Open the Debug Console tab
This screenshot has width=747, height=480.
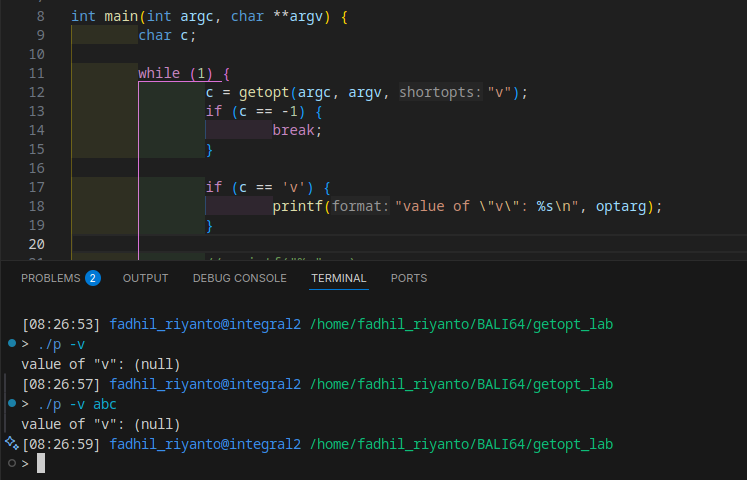[x=239, y=278]
